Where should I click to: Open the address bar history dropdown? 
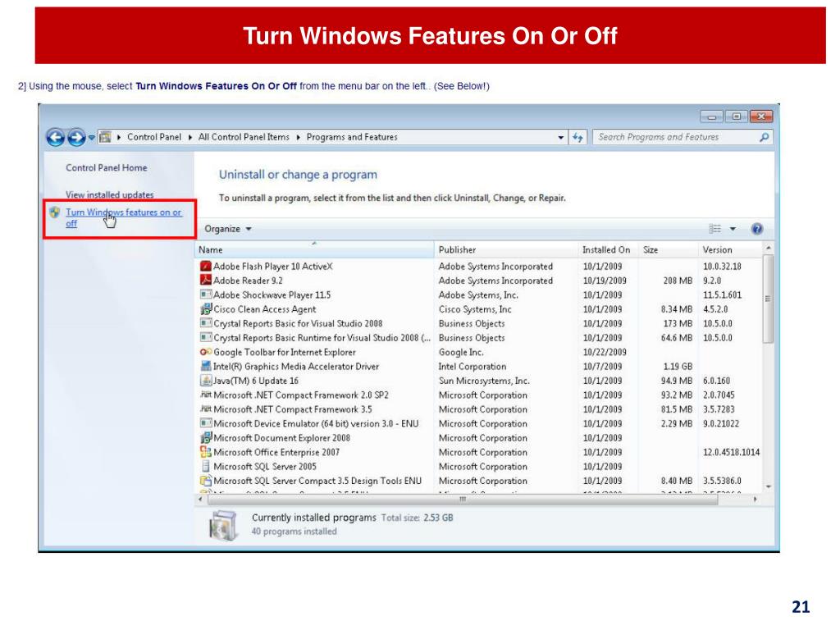(561, 138)
